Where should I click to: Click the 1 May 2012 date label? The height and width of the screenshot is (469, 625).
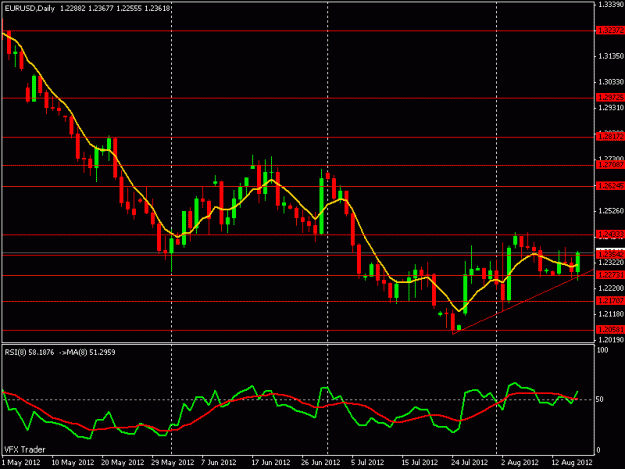coord(21,463)
